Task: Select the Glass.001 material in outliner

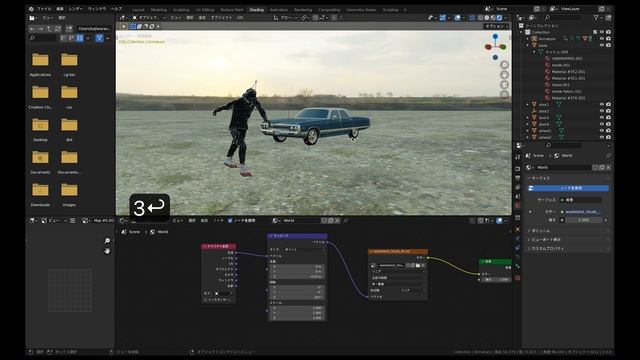Action: coord(561,85)
